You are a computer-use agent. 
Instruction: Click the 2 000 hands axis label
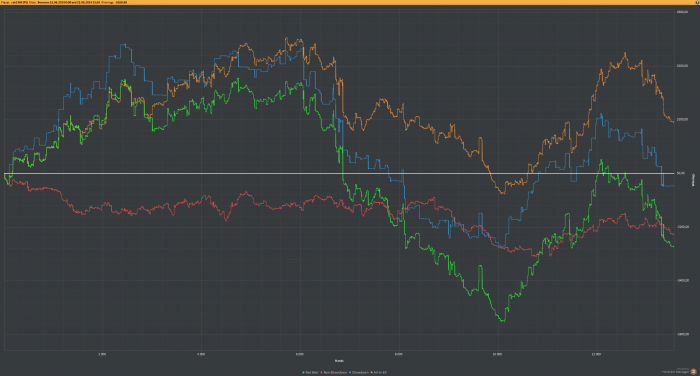tap(102, 354)
